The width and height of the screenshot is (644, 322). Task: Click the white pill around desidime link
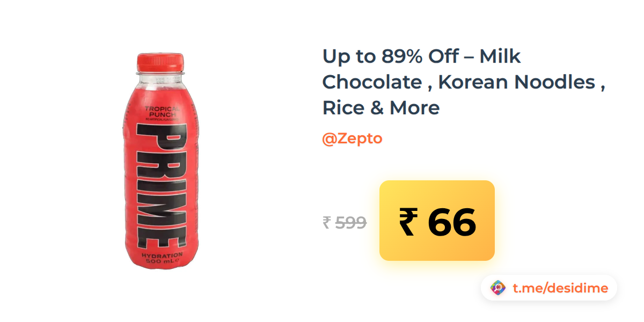click(x=548, y=288)
